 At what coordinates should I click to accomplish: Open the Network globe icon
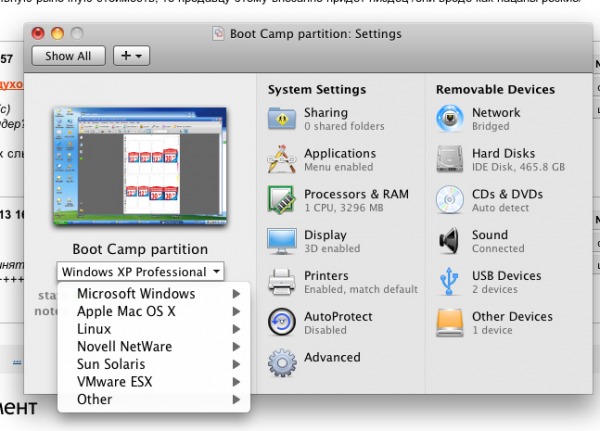[x=450, y=119]
